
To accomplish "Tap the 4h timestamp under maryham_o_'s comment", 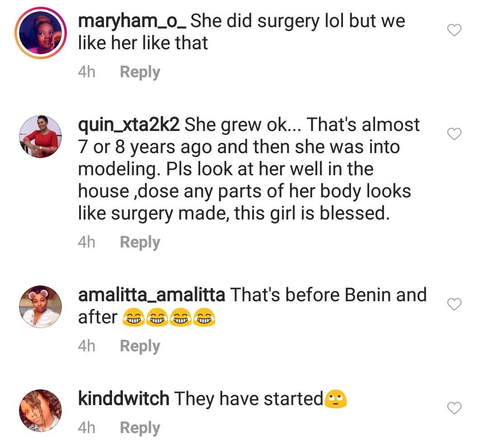I will 87,72.
